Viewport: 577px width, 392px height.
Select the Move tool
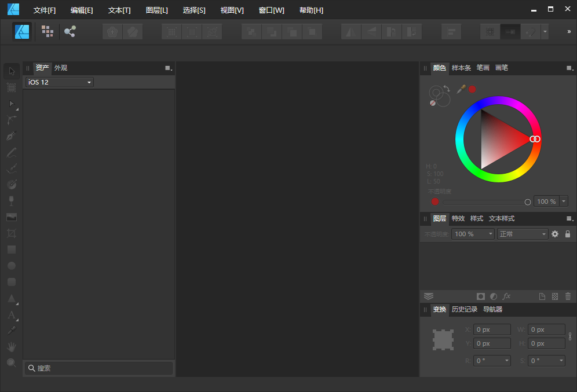click(x=11, y=71)
